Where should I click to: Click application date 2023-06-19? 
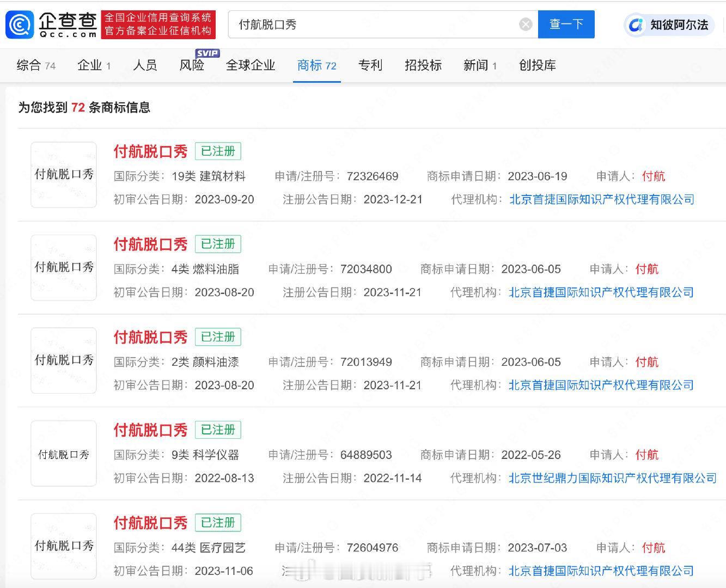(538, 176)
